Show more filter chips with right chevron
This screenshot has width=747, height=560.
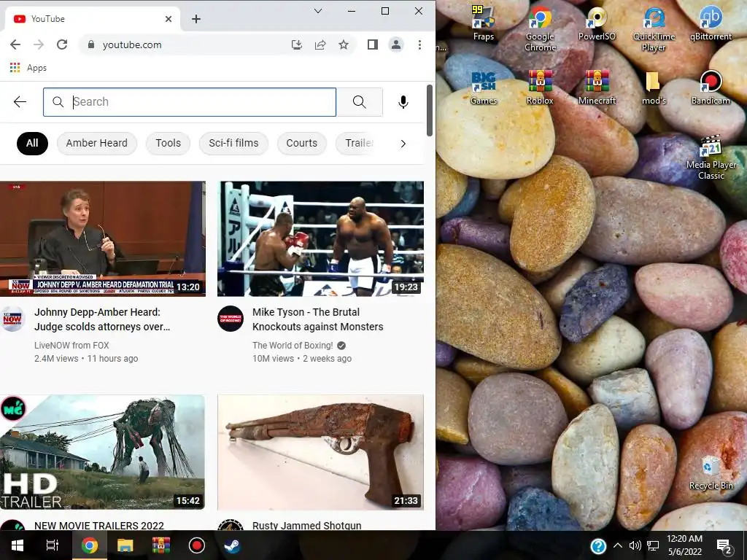[403, 144]
